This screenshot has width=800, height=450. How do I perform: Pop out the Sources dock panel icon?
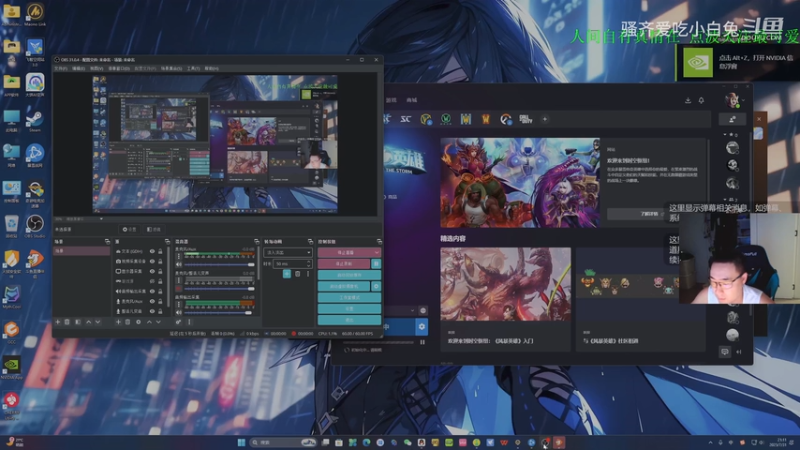(x=167, y=241)
